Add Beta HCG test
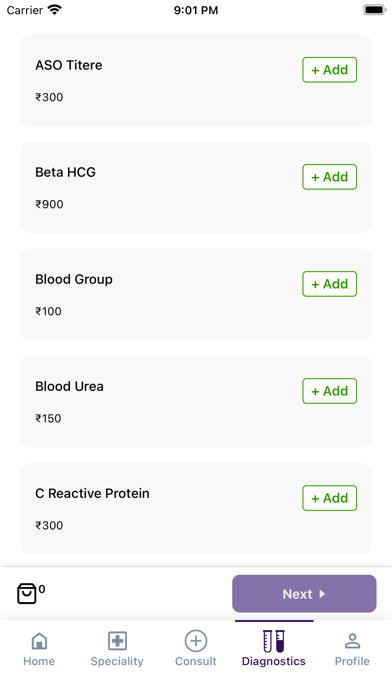 [329, 177]
